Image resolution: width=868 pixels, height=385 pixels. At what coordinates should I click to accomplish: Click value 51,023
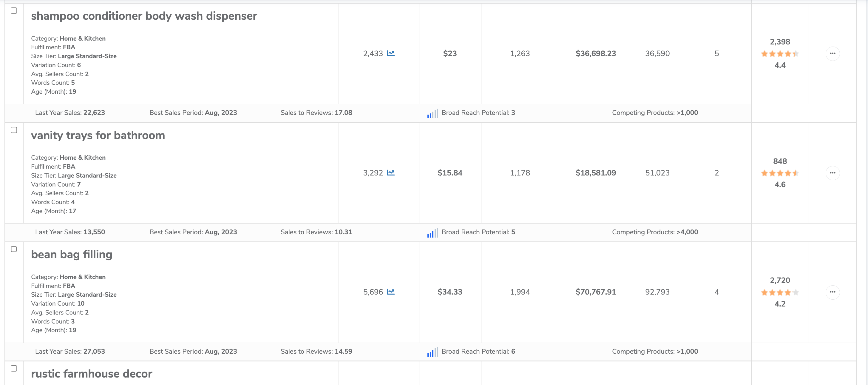[x=657, y=173]
